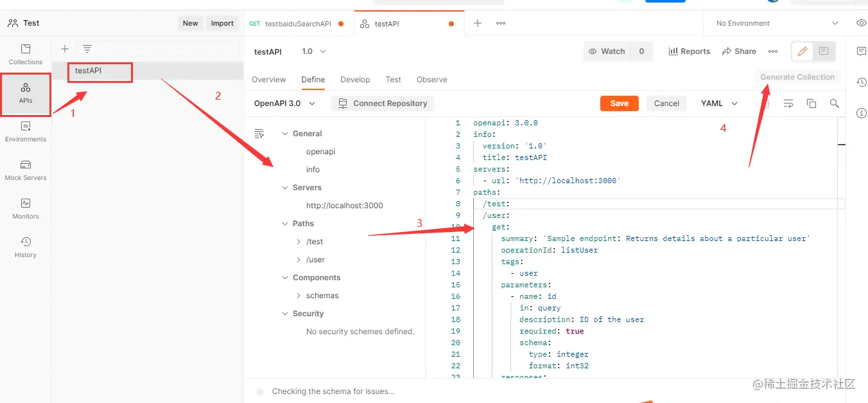The width and height of the screenshot is (868, 403).
Task: Open the version 1.0 dropdown
Action: 314,51
